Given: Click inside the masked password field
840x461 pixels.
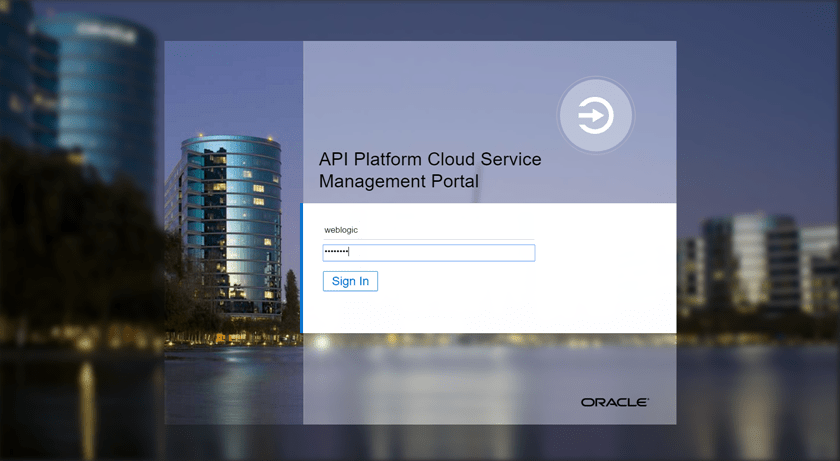Looking at the screenshot, I should tap(428, 253).
